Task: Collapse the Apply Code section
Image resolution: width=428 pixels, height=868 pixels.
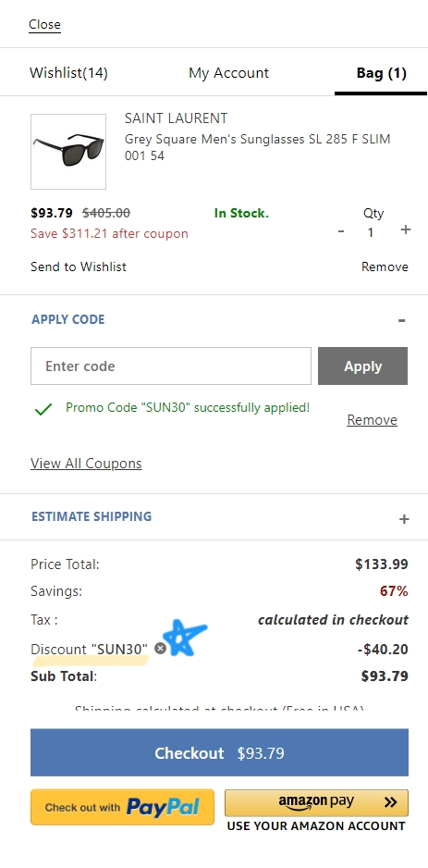Action: (401, 320)
